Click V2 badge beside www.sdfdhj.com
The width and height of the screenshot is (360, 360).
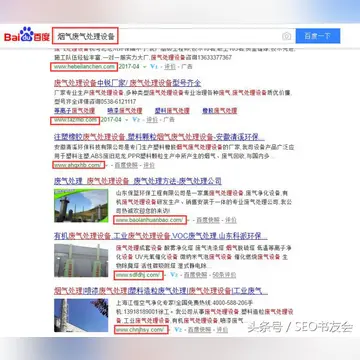pos(174,275)
